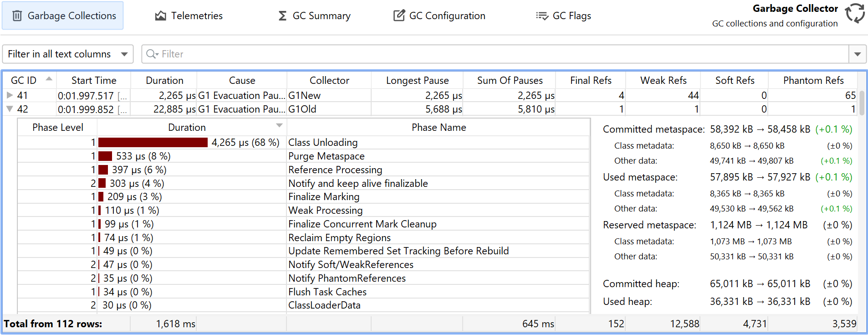Expand GC row 41
868x335 pixels.
(10, 95)
